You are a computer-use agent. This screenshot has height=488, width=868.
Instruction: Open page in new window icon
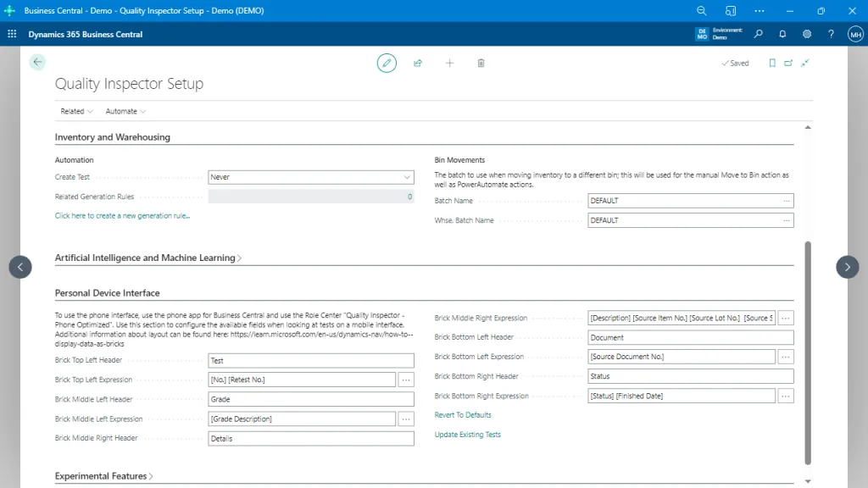pos(788,63)
